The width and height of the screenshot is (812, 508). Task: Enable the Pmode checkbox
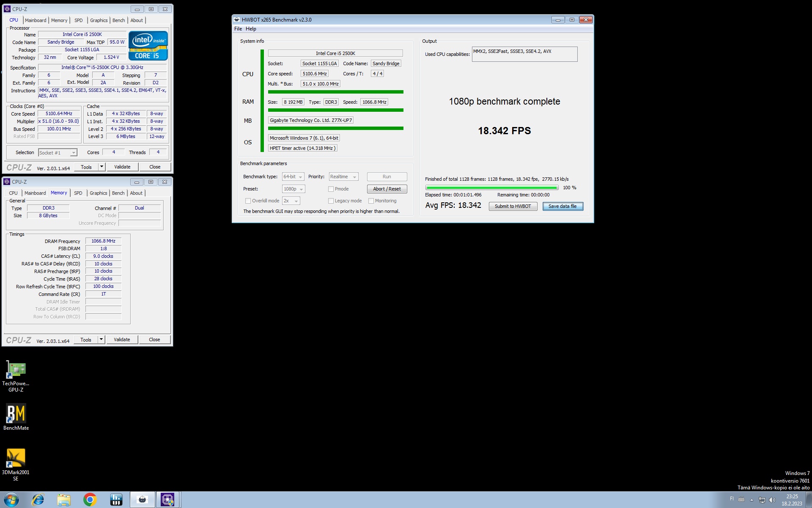pos(331,189)
